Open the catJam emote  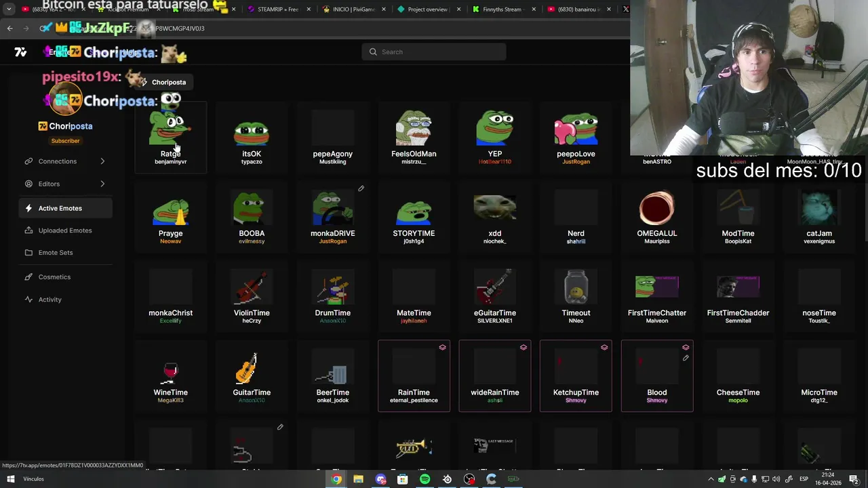[819, 217]
